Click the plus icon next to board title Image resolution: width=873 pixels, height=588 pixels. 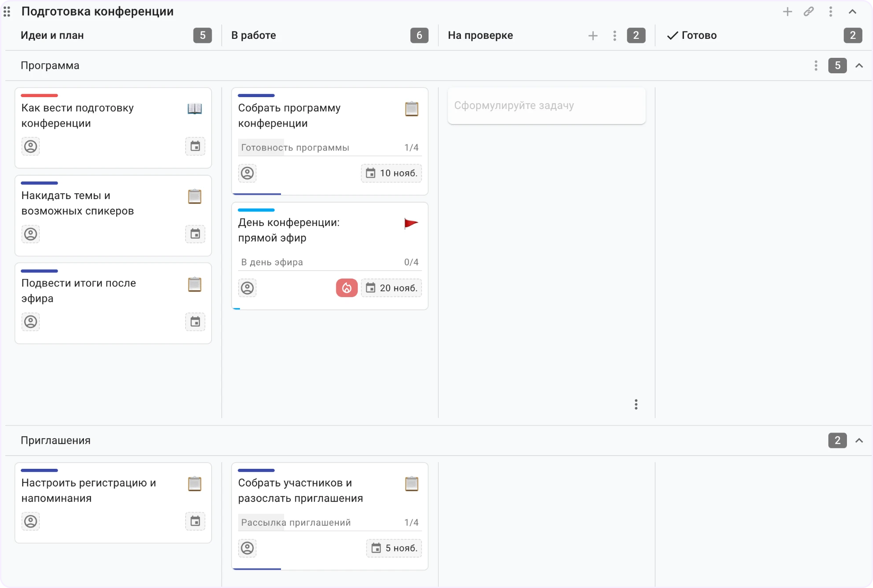coord(787,12)
